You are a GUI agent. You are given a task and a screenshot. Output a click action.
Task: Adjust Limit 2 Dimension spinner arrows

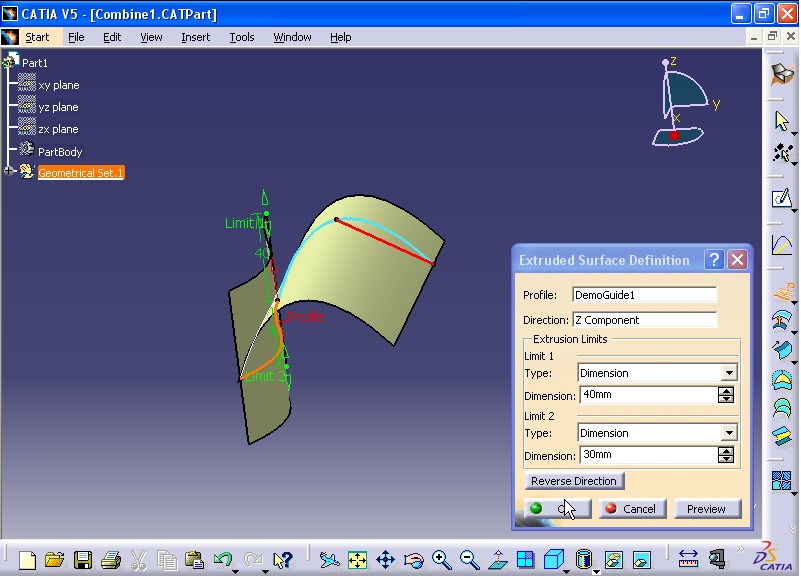tap(725, 455)
